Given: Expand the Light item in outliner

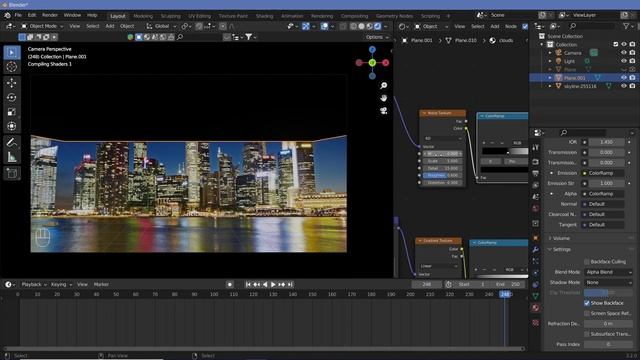Looking at the screenshot, I should pyautogui.click(x=550, y=61).
